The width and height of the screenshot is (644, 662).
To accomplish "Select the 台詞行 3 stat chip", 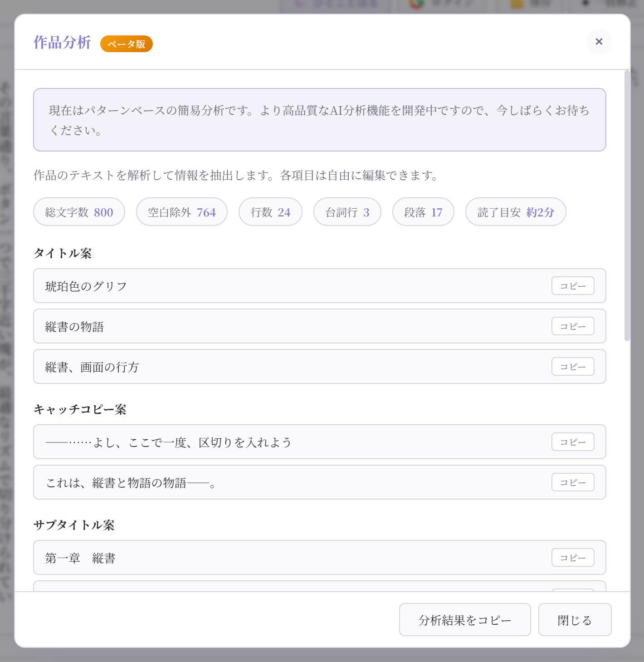I will pos(347,211).
